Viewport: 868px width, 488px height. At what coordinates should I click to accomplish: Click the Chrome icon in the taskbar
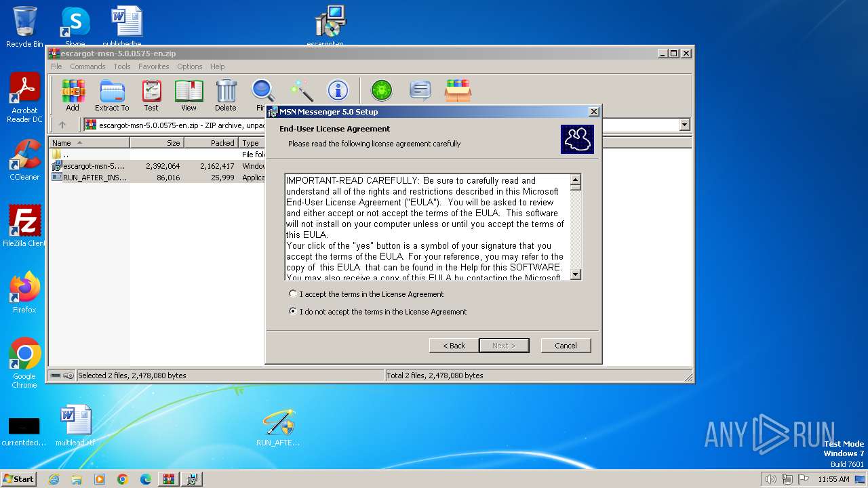[x=123, y=479]
